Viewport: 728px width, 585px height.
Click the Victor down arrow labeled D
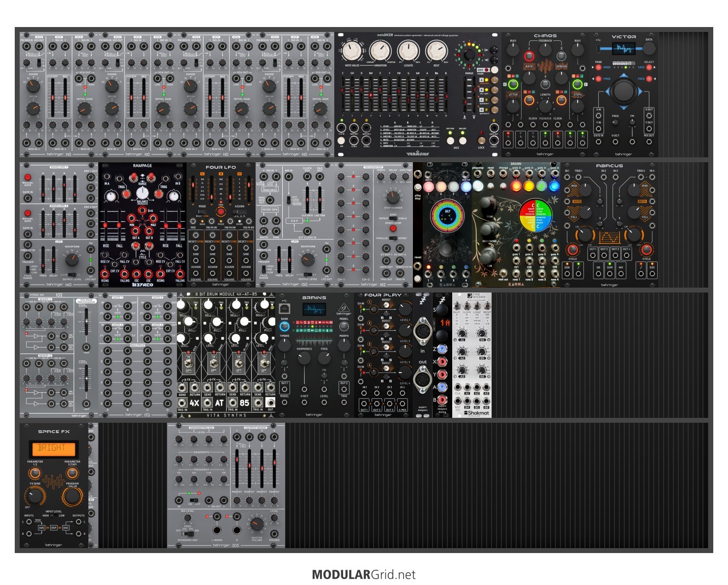(624, 107)
